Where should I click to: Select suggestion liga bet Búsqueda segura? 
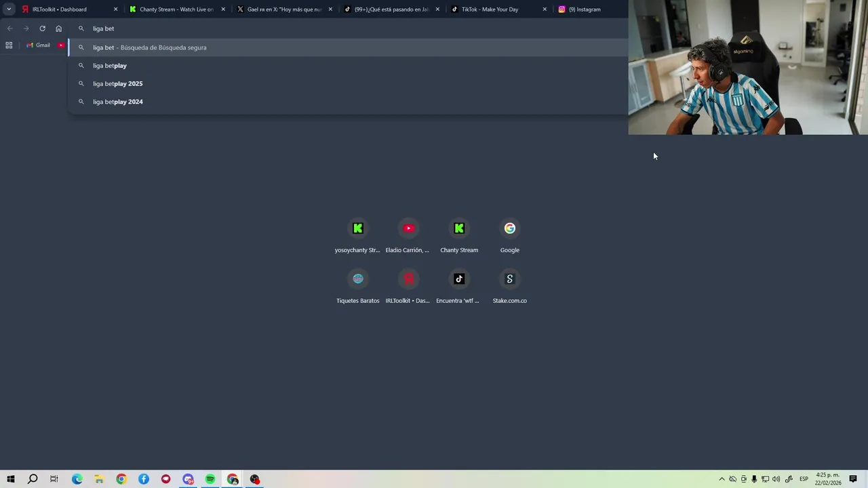point(349,47)
